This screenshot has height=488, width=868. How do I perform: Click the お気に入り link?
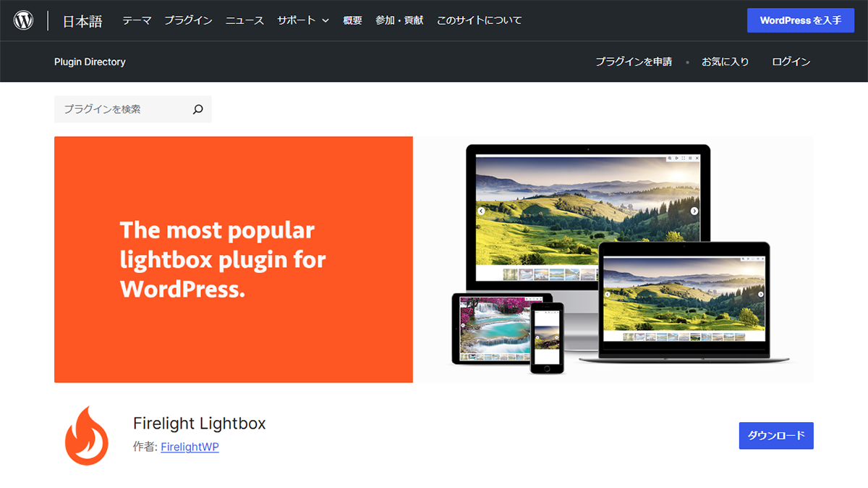725,62
